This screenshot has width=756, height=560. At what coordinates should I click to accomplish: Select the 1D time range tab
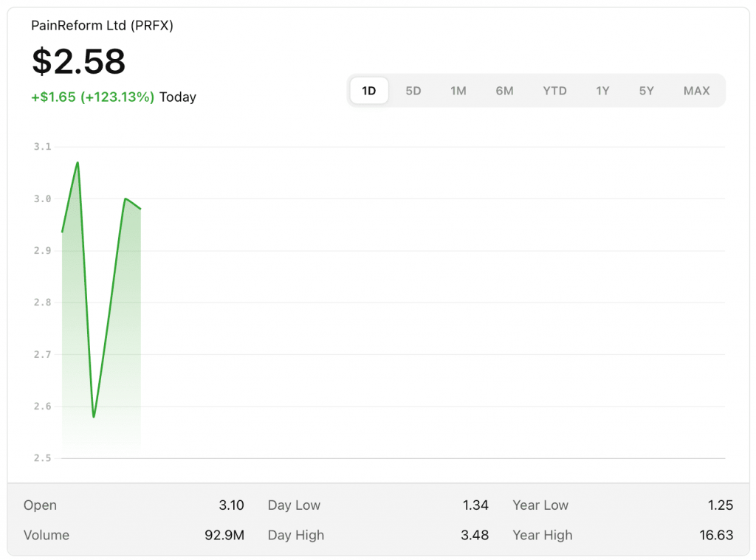[x=368, y=91]
